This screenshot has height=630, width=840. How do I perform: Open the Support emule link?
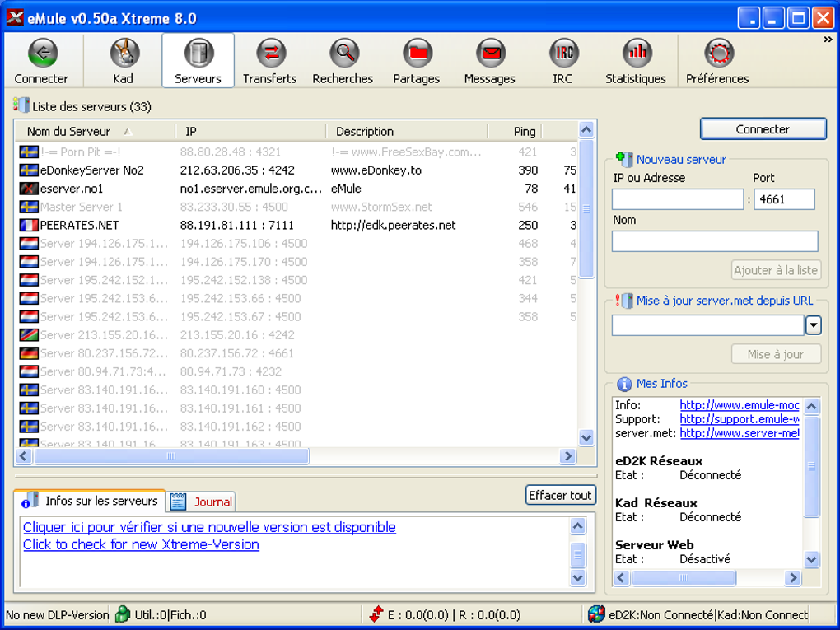(740, 419)
